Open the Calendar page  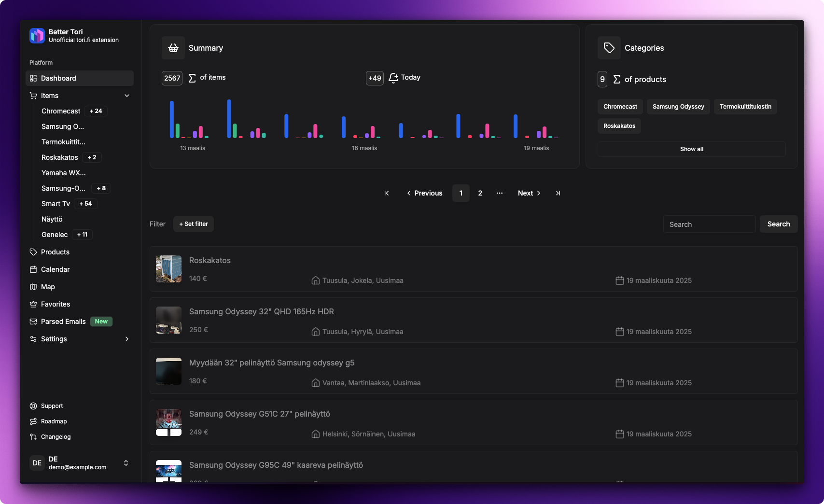pyautogui.click(x=80, y=269)
